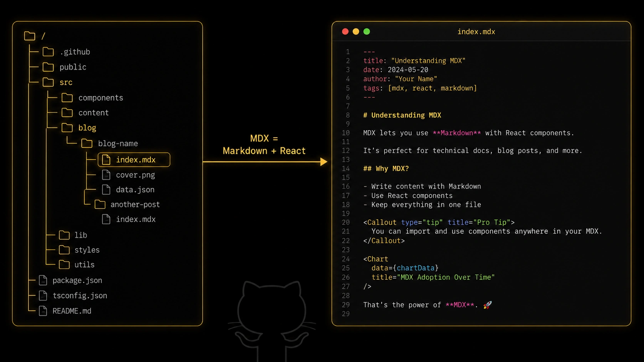The image size is (644, 362).
Task: Click the content folder icon
Action: coord(67,113)
